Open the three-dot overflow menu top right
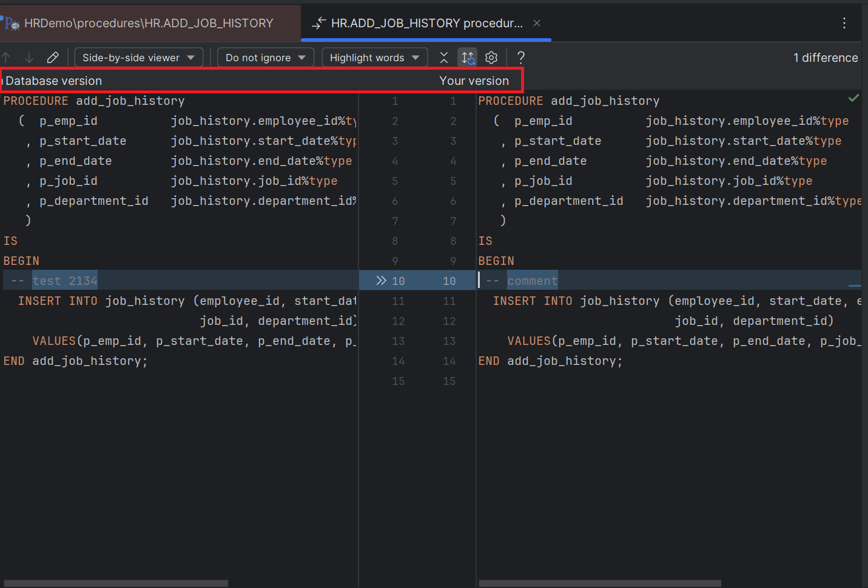This screenshot has height=588, width=868. click(x=844, y=23)
